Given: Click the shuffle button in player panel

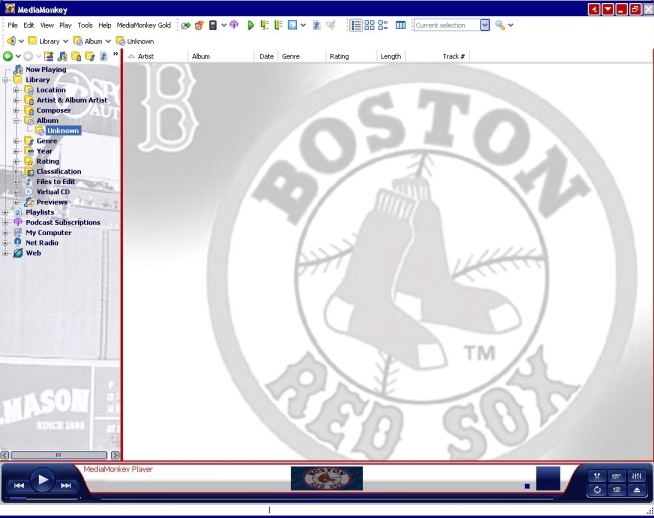Looking at the screenshot, I should tap(597, 476).
